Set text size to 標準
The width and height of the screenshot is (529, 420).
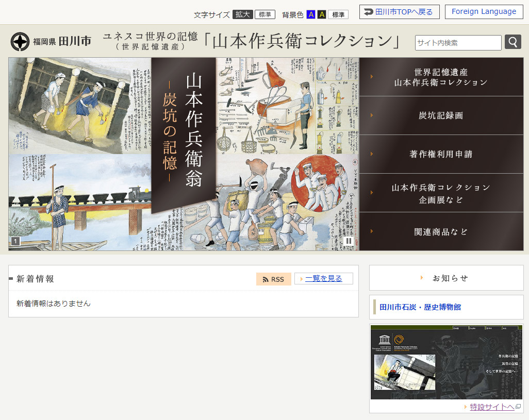coord(265,14)
